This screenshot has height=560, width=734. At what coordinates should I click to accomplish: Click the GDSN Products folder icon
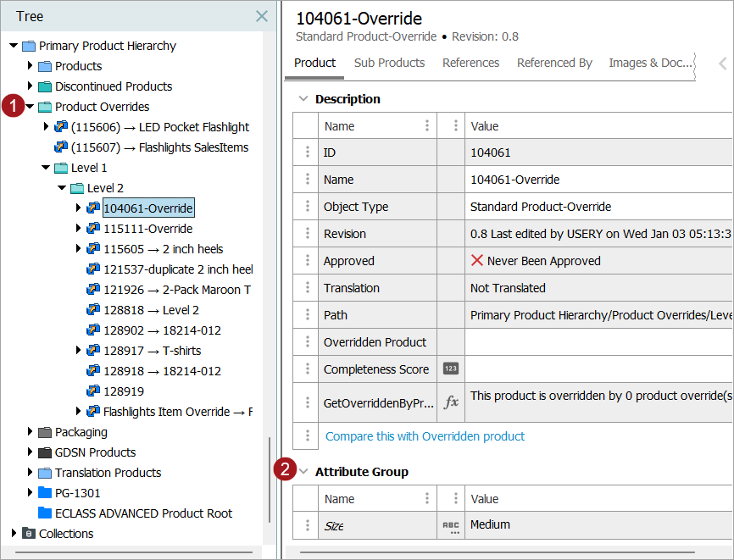[x=45, y=452]
